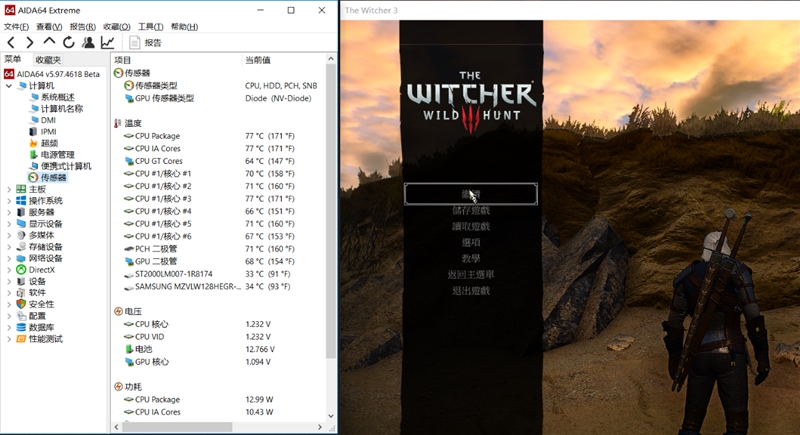This screenshot has width=800, height=435.
Task: Open the user icon in AIDA64 toolbar
Action: pos(88,43)
